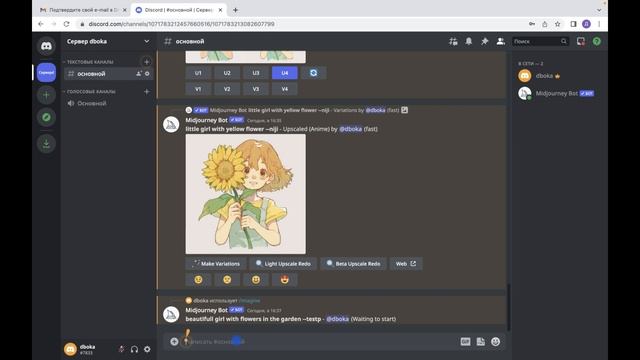
Task: React with heart-eyes emoji button
Action: (x=284, y=280)
